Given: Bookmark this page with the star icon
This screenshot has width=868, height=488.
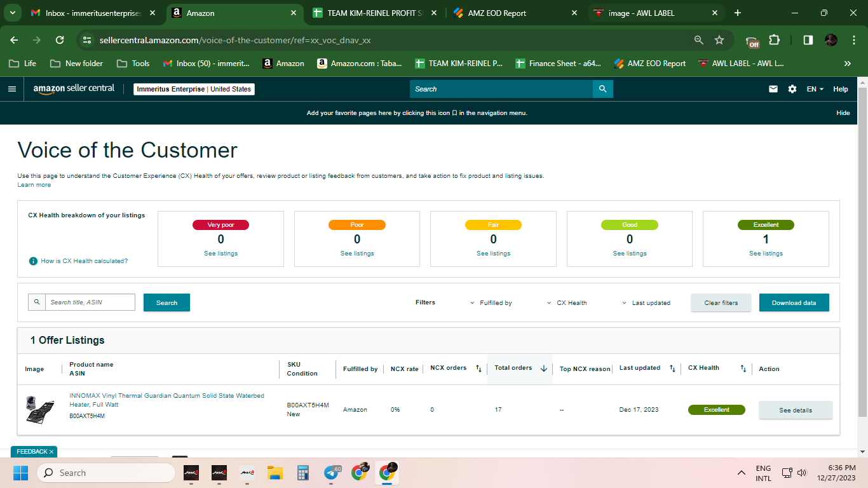Looking at the screenshot, I should (x=719, y=40).
